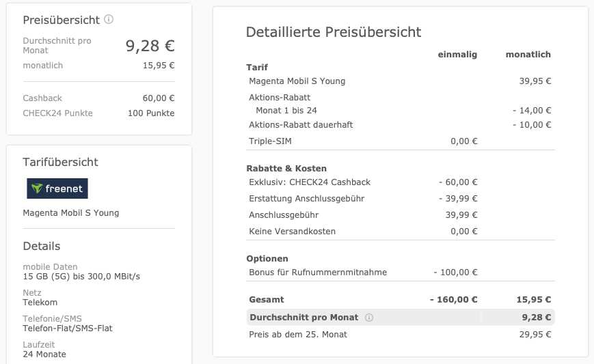Click the Tarifübersicht heading
594x364 pixels.
pyautogui.click(x=60, y=162)
